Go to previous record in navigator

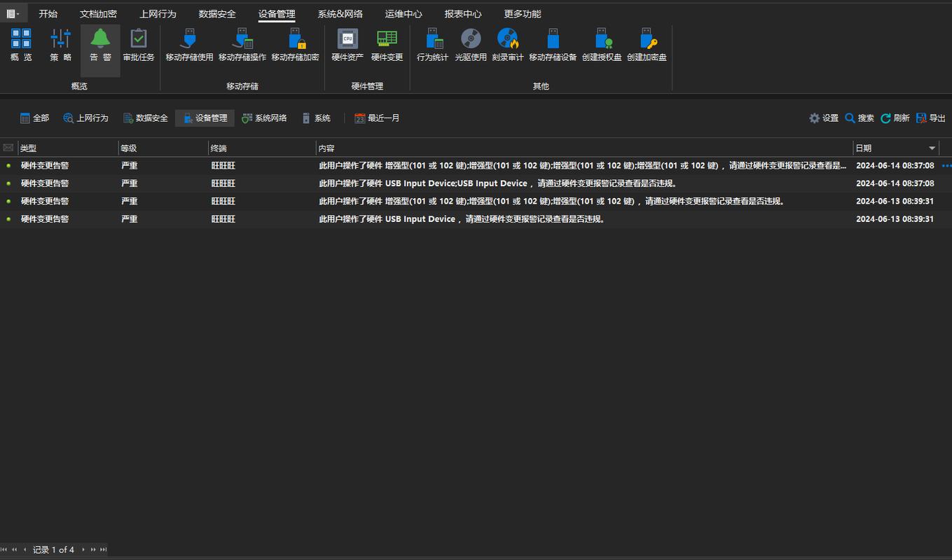point(25,549)
